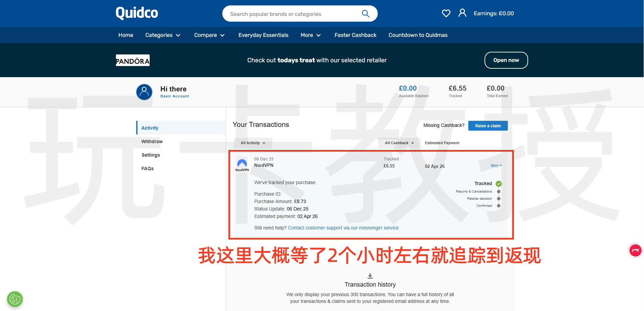Click the Pandora banner logo
Screen dimensions: 644x311
pyautogui.click(x=132, y=60)
